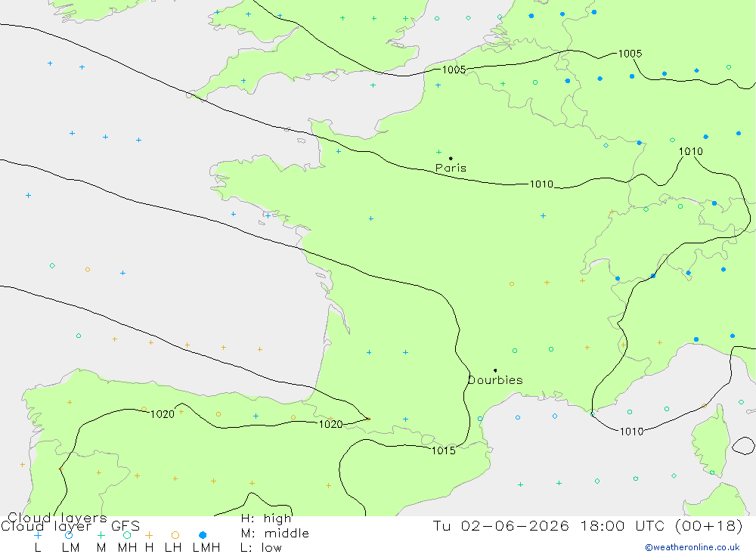Click the Dourbies city label
Image resolution: width=756 pixels, height=554 pixels.
point(495,380)
